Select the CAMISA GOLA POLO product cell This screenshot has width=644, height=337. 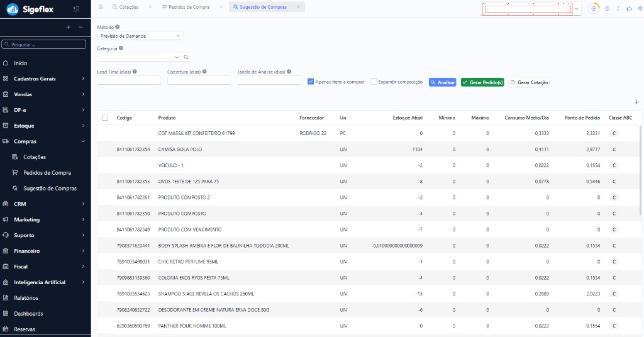[x=180, y=150]
